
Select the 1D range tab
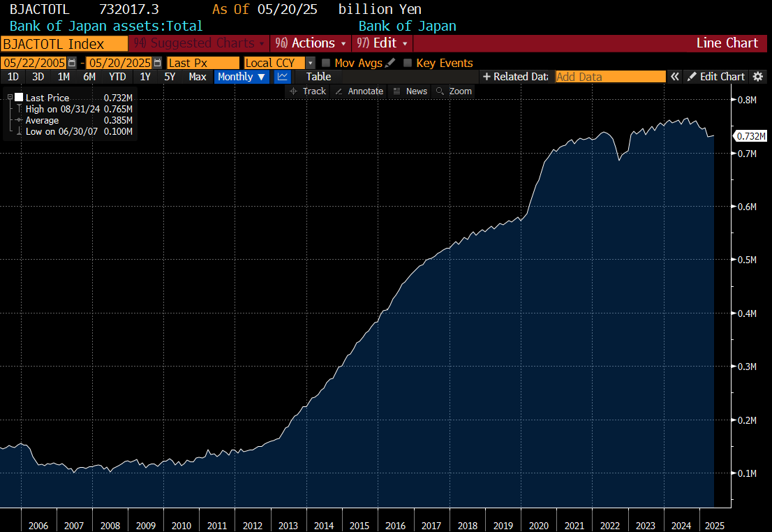[x=13, y=76]
